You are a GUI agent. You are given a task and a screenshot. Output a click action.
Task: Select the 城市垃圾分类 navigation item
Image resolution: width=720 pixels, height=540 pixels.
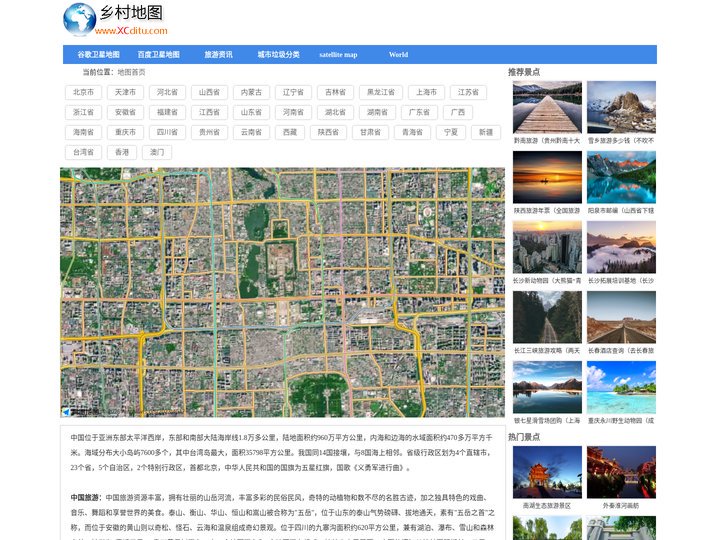pyautogui.click(x=278, y=55)
